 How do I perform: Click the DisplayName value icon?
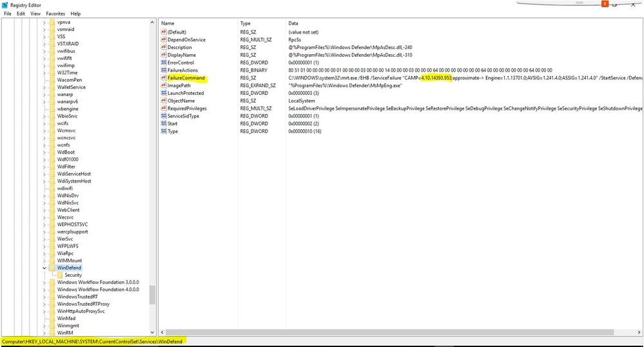(x=164, y=55)
